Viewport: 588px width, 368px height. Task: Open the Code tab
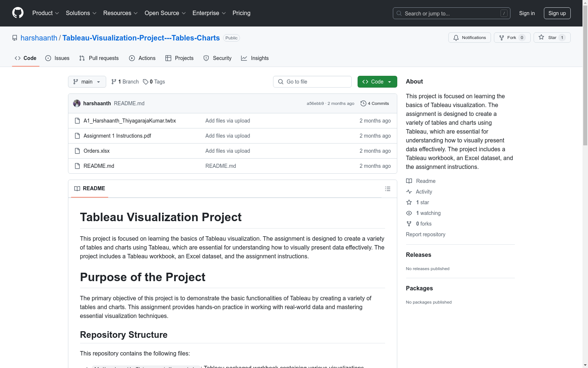(x=25, y=58)
